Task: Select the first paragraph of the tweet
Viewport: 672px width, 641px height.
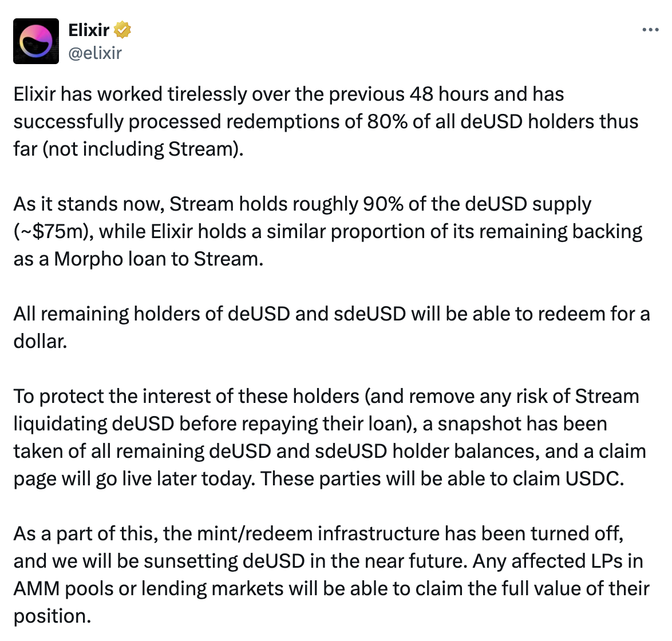Action: (x=326, y=121)
